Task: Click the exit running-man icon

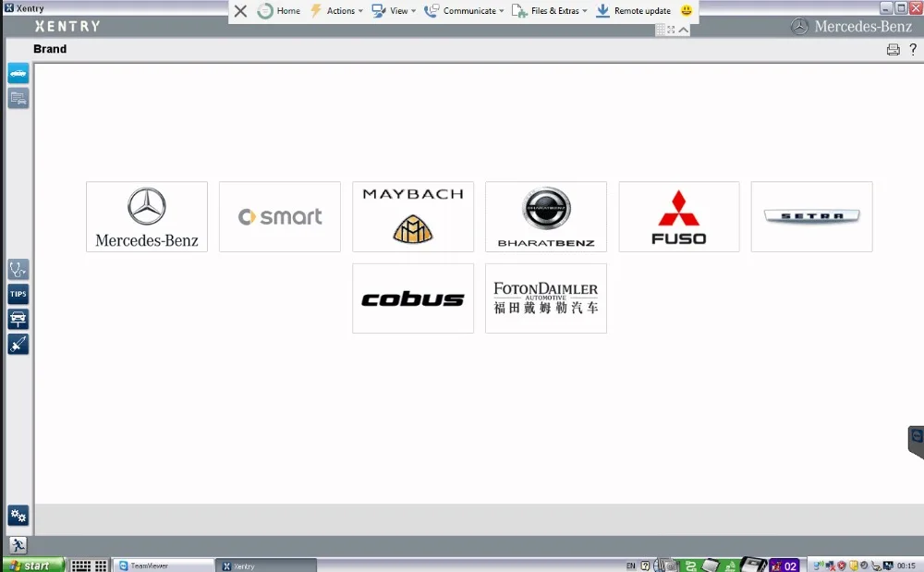Action: [18, 545]
